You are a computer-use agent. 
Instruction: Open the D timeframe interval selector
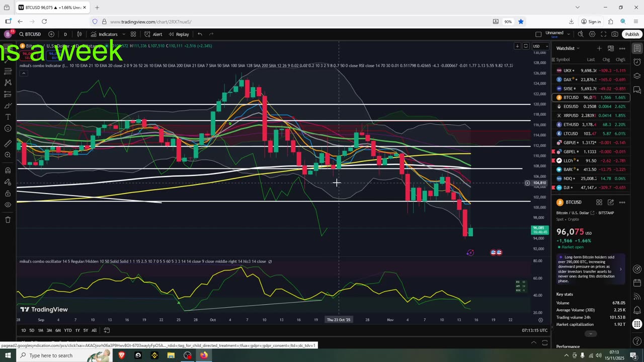pos(65,34)
